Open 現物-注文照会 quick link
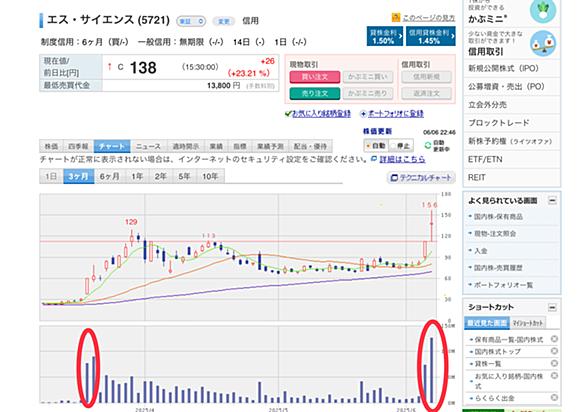Screen dimensions: 586x412 point(495,234)
